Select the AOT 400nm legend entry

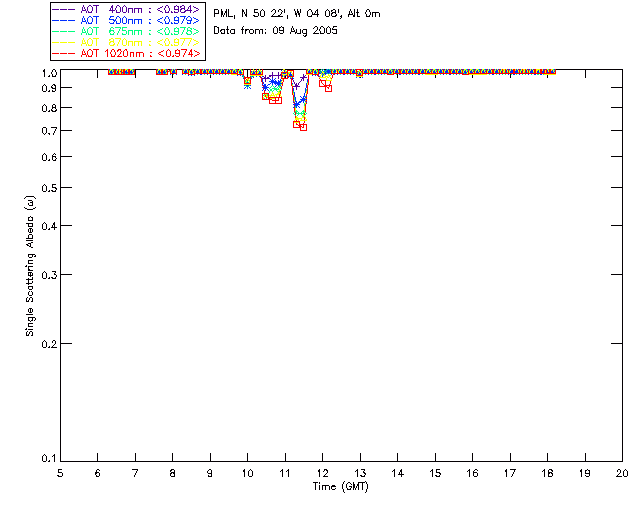pos(126,9)
